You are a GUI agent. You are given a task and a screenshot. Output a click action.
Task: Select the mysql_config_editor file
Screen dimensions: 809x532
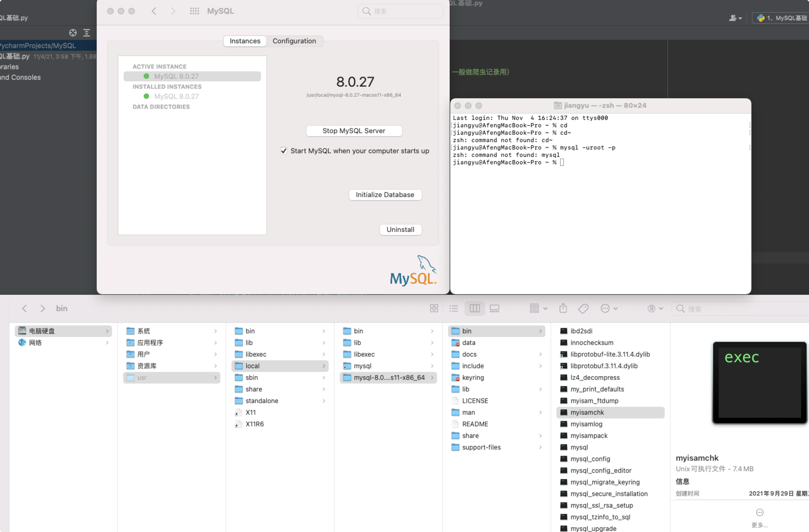coord(611,470)
